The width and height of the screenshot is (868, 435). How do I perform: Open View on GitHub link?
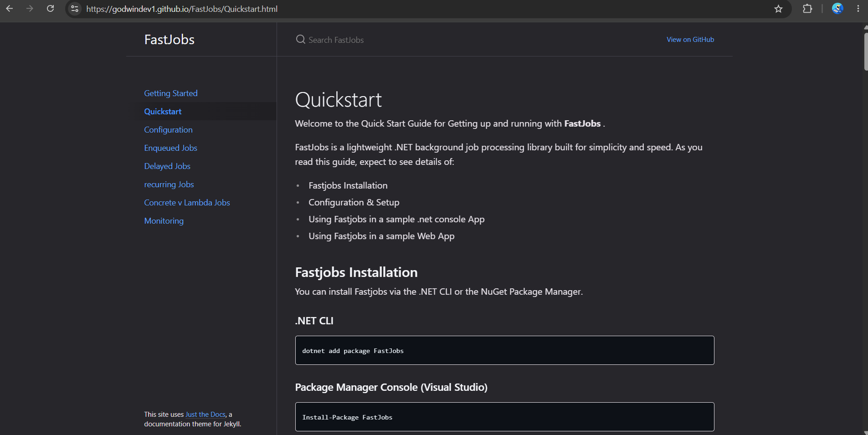pos(690,40)
